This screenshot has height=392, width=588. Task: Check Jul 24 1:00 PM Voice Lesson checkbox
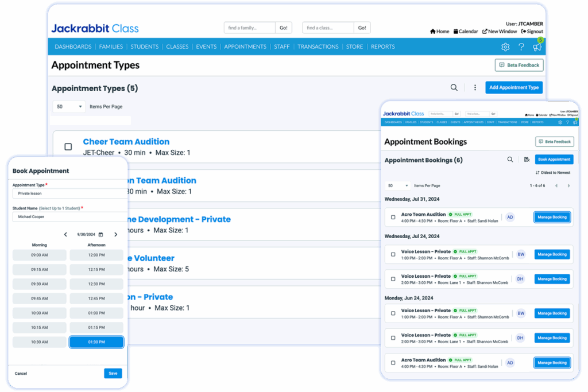pyautogui.click(x=393, y=254)
